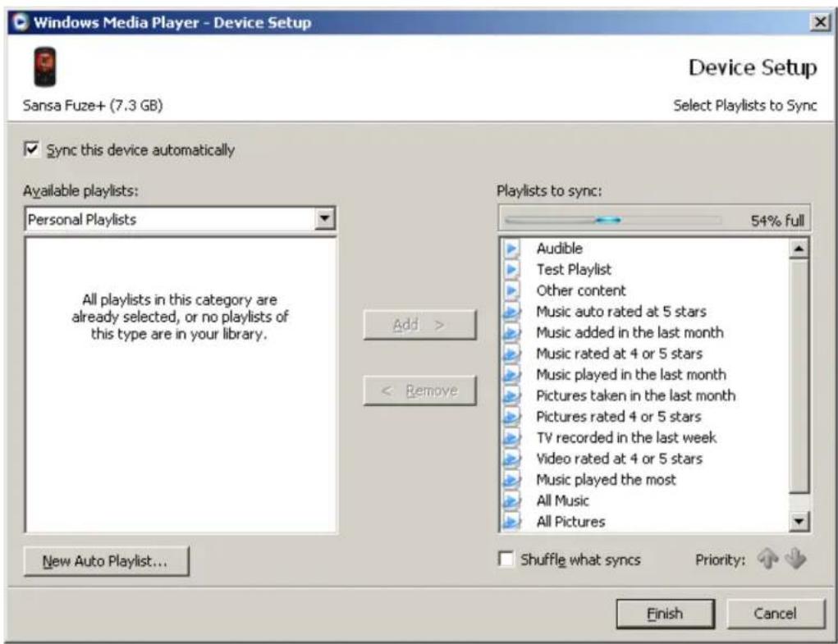Click the Windows Media Player title bar icon
838x644 pixels.
[21, 22]
